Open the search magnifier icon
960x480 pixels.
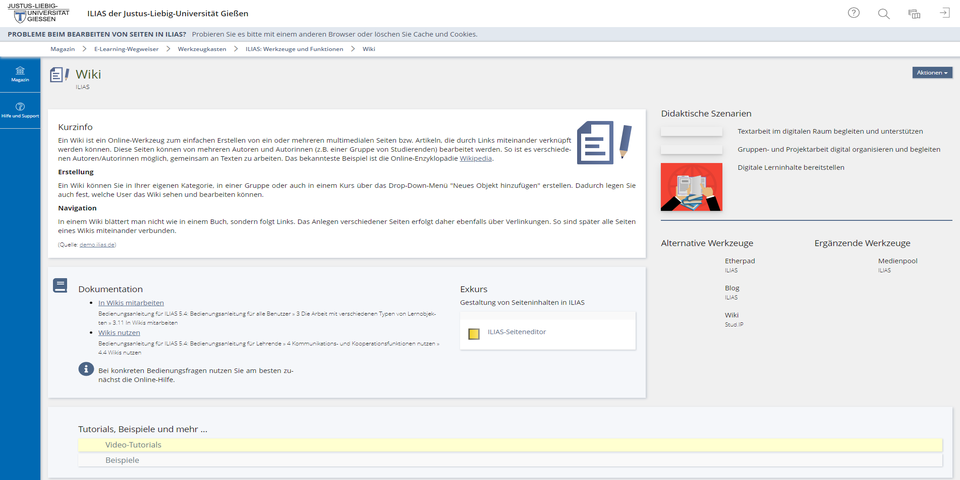[883, 13]
